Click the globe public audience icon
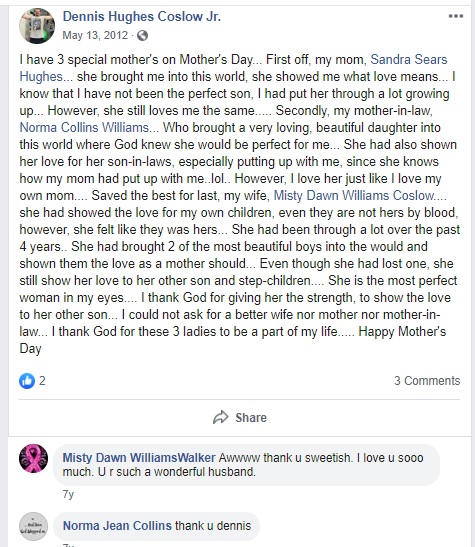Viewport: 475px width, 547px height. (142, 36)
